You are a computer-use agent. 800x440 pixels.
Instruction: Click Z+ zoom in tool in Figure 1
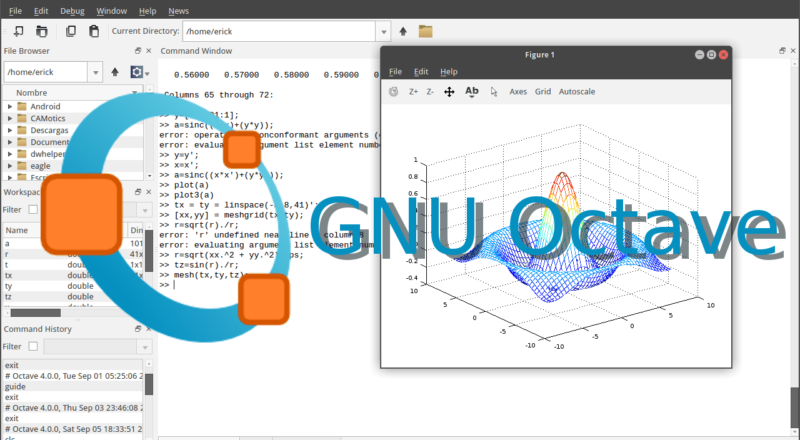[413, 92]
